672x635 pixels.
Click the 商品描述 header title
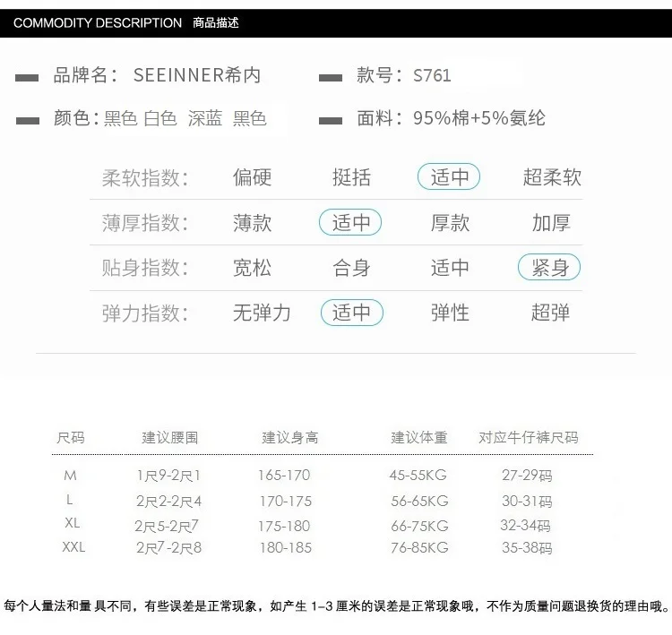tap(216, 22)
